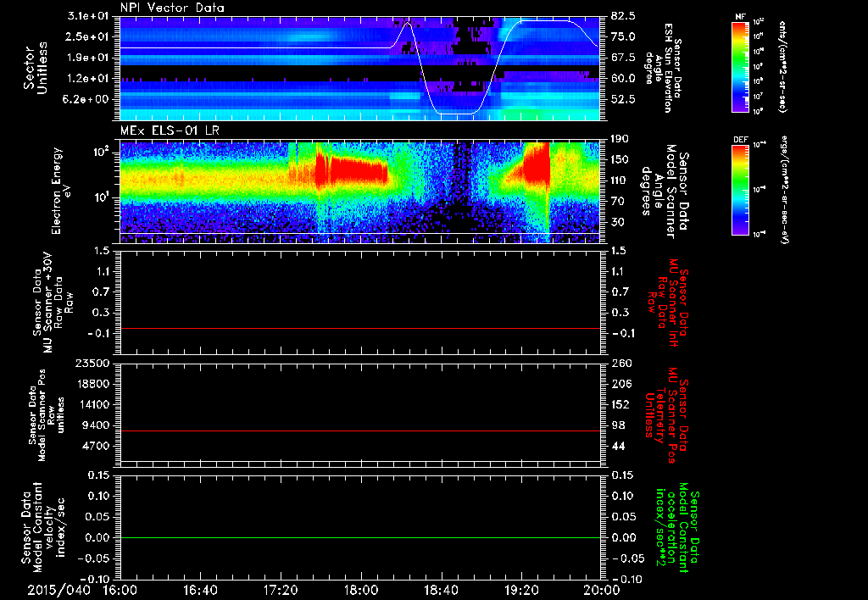Click the 52.5 sun elevation tick label
Viewport: 868px width, 600px height.
[623, 99]
